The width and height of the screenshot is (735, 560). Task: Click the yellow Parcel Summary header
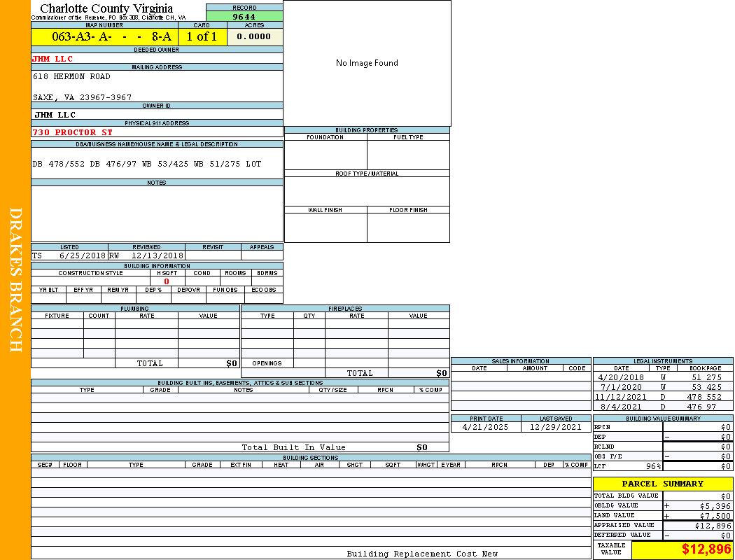[662, 484]
